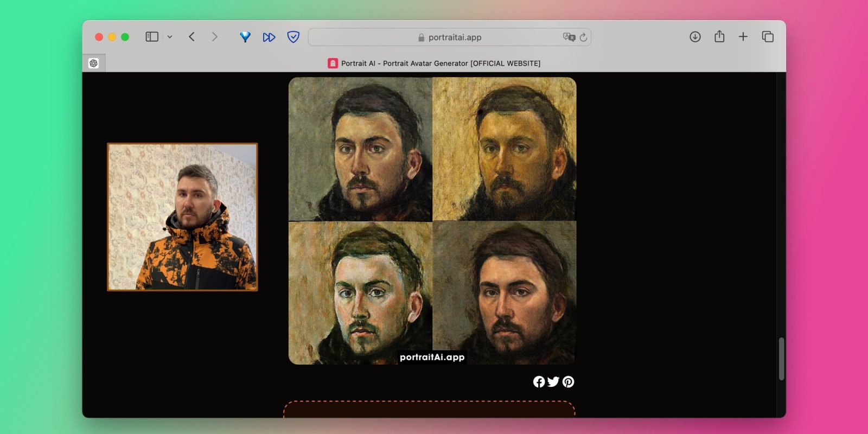Click the translate page icon
Image resolution: width=868 pixels, height=434 pixels.
tap(569, 37)
